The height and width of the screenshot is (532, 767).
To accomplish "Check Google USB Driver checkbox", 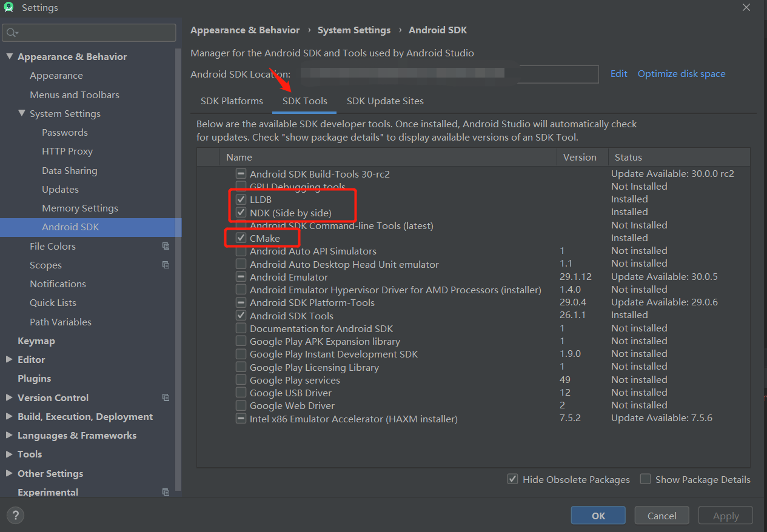I will [241, 393].
